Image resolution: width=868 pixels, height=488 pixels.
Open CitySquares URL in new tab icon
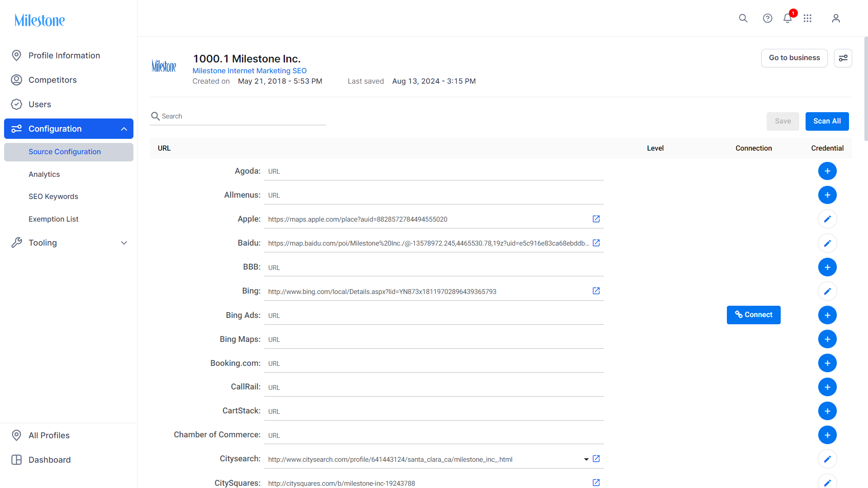coord(596,483)
